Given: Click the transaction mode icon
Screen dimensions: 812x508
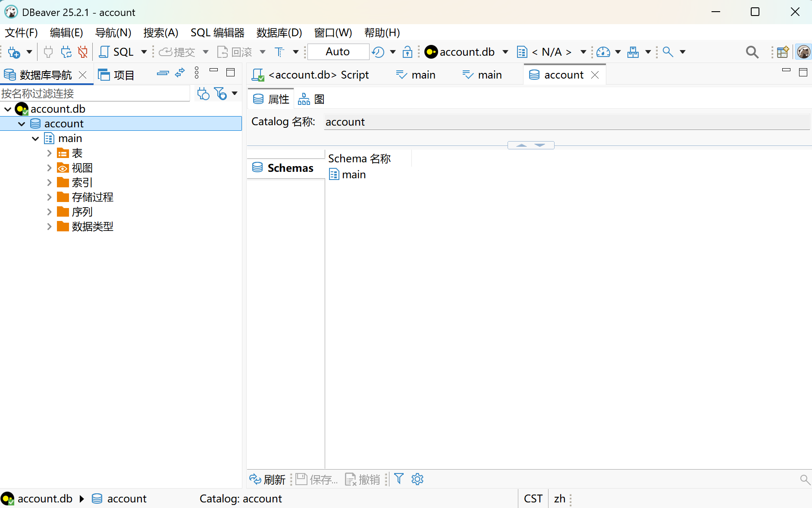Looking at the screenshot, I should (279, 52).
